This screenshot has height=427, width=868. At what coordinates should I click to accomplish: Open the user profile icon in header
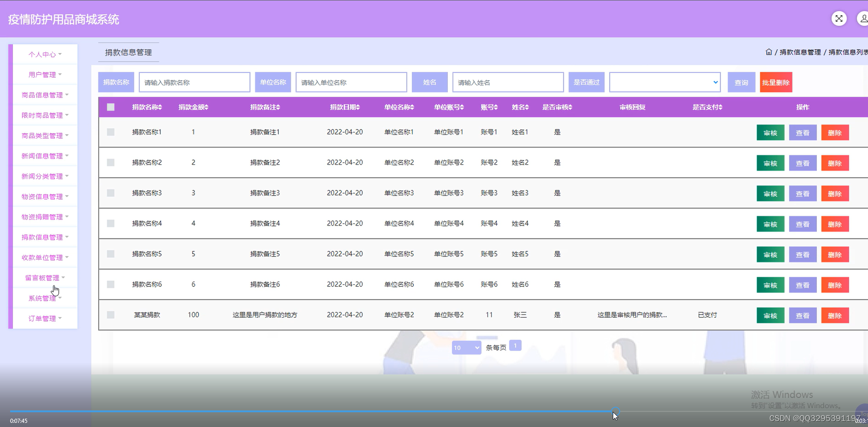[862, 18]
